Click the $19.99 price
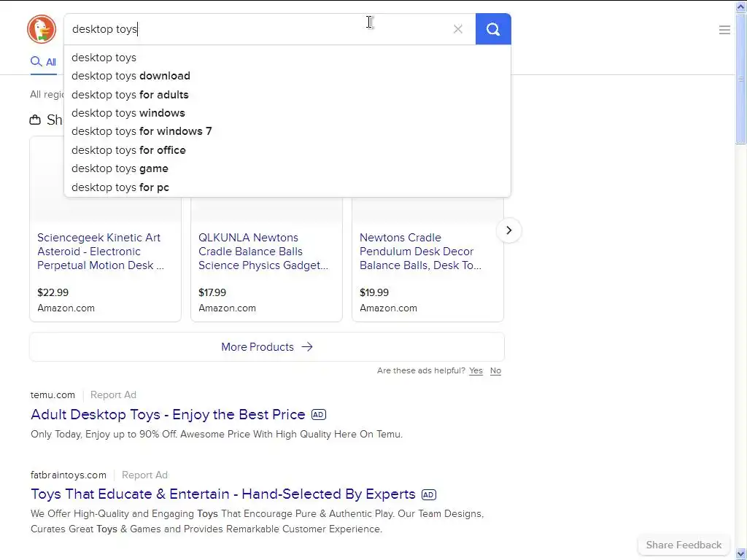The image size is (747, 560). (374, 292)
